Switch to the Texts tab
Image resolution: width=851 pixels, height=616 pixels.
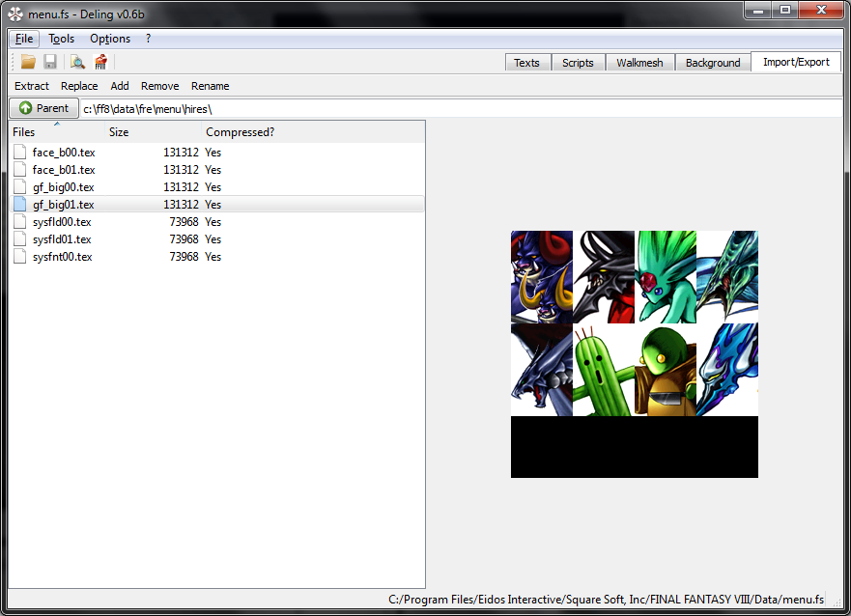(x=527, y=63)
